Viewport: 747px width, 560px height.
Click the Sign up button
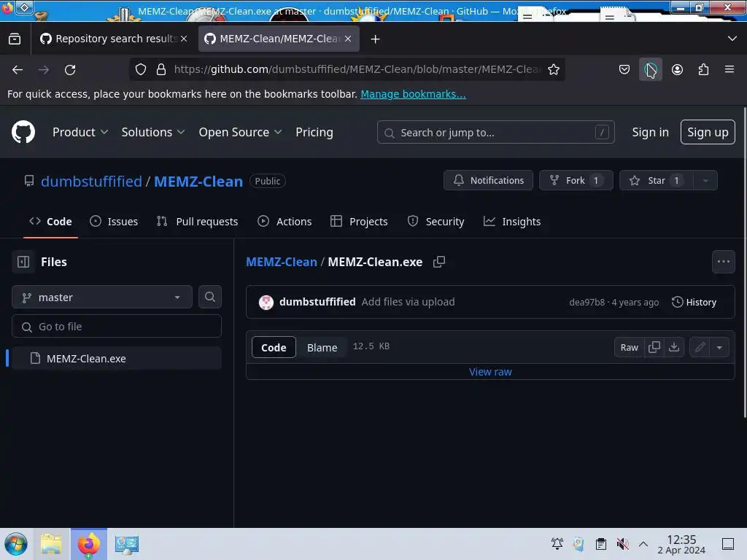click(x=708, y=132)
